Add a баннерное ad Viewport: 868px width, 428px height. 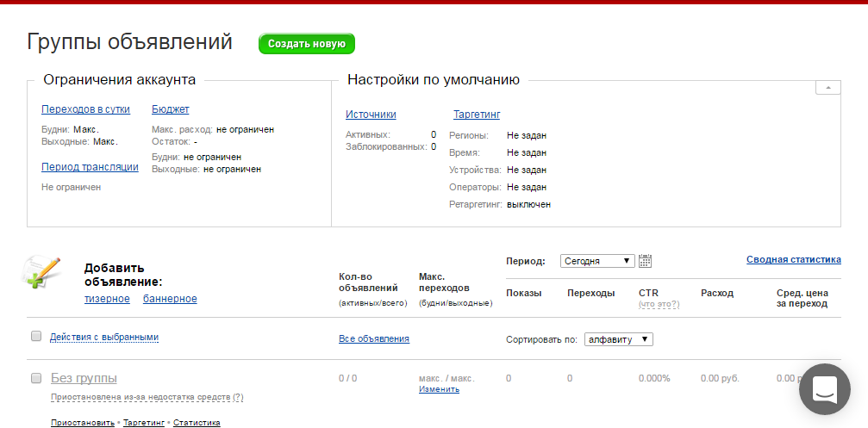tap(170, 299)
